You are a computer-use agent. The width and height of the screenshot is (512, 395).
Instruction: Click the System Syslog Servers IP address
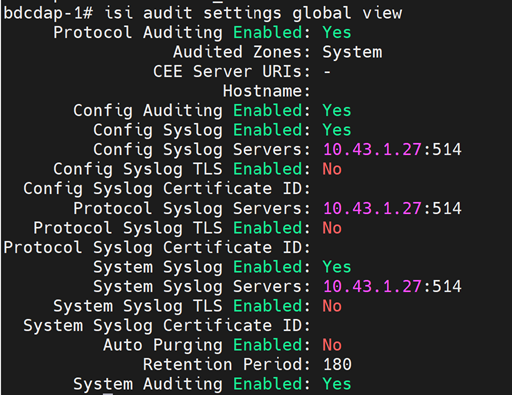point(372,287)
